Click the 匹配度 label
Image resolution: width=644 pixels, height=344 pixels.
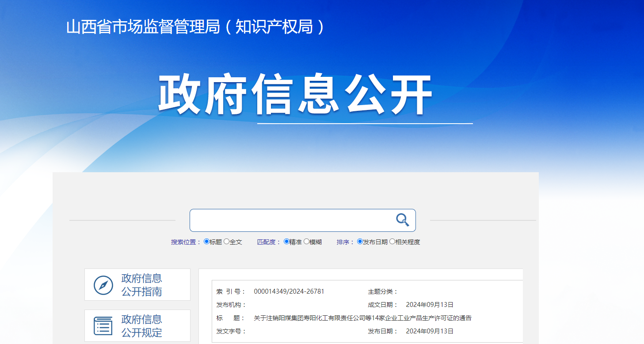pyautogui.click(x=269, y=242)
